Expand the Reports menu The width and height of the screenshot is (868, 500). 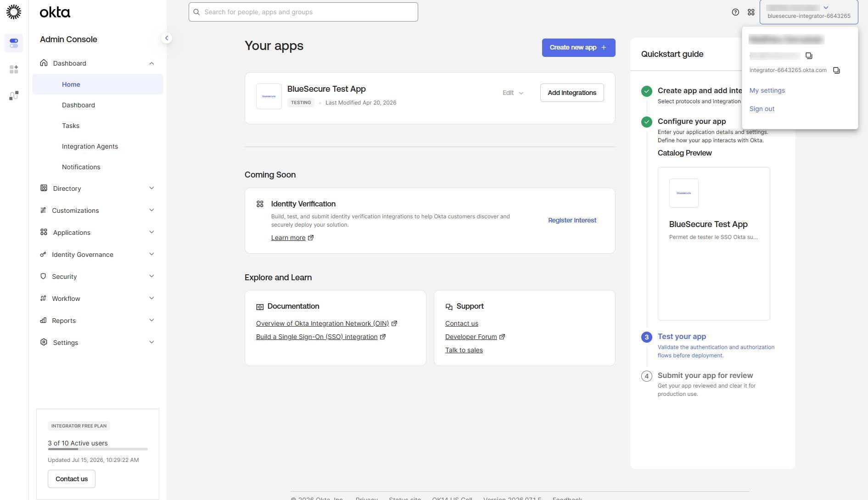point(151,320)
